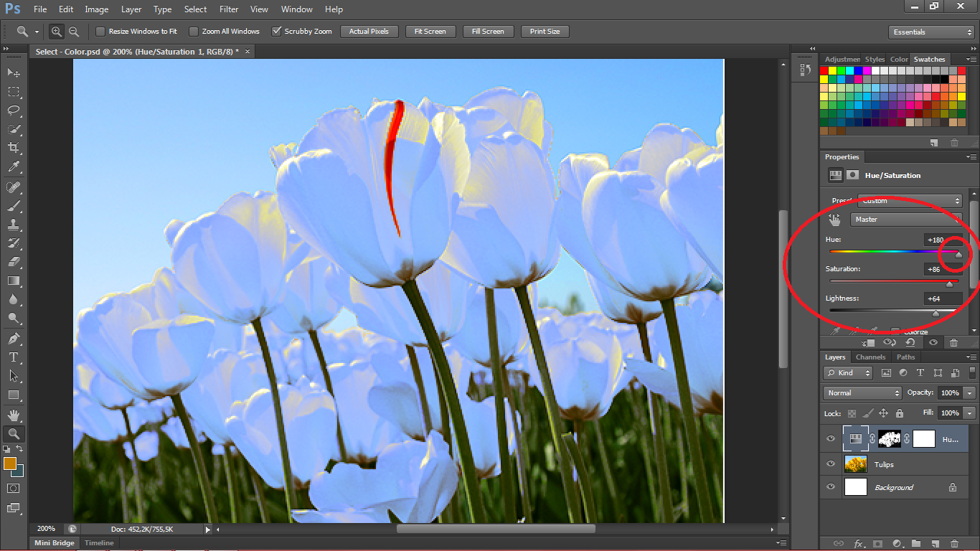The image size is (980, 551).
Task: Switch to the Channels tab
Action: (870, 357)
